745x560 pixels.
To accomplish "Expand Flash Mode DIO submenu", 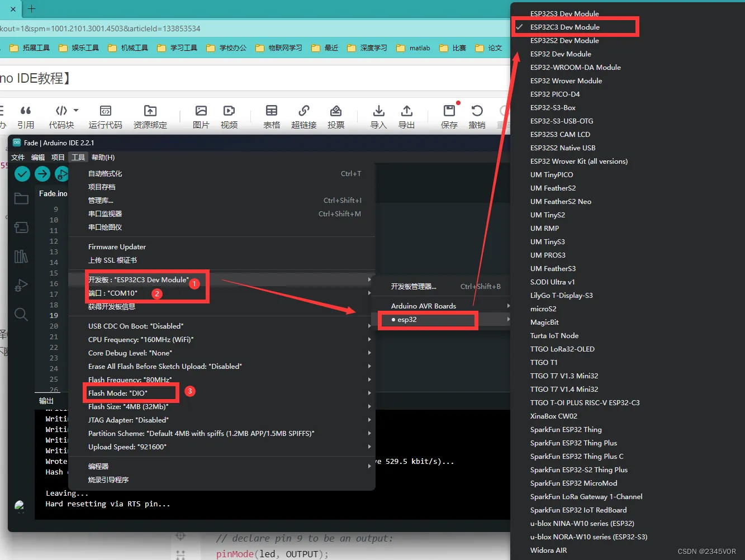I will pos(221,393).
